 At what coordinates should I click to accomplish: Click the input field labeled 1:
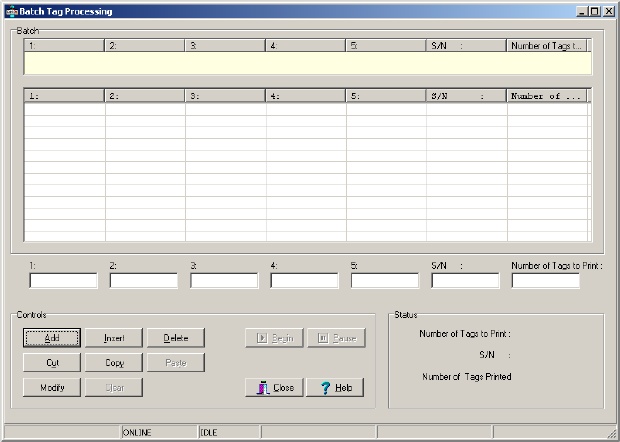coord(63,281)
